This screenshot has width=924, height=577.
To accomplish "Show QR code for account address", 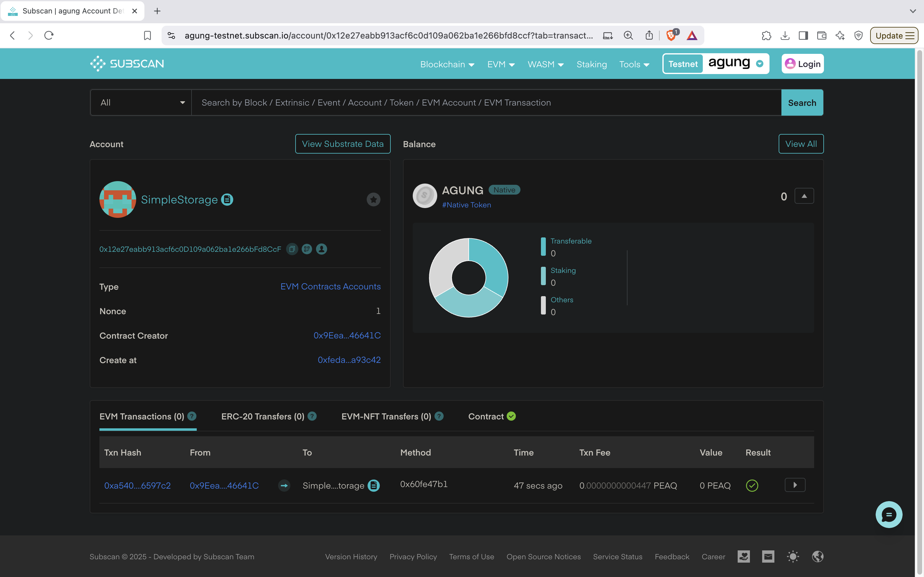I will pyautogui.click(x=307, y=249).
